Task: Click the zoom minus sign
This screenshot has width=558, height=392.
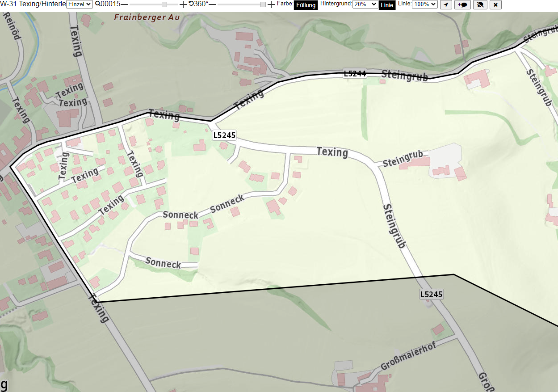Action: [x=124, y=4]
